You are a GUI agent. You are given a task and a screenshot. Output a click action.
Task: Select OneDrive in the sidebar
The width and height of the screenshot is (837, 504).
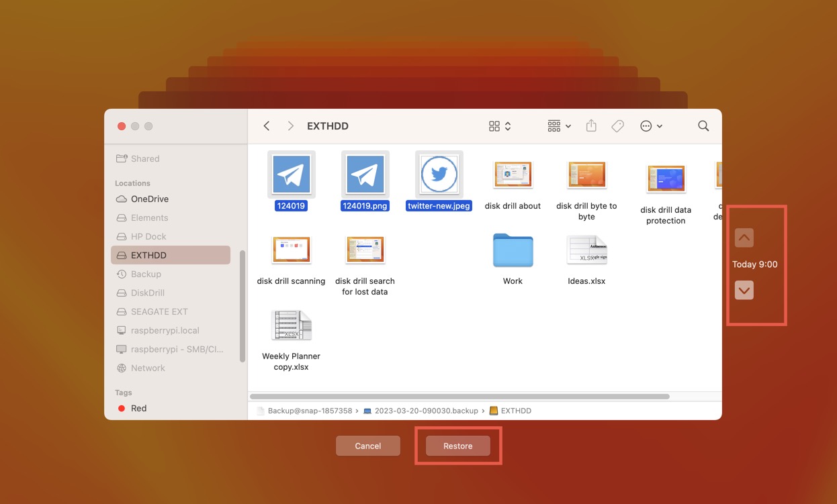pyautogui.click(x=149, y=199)
